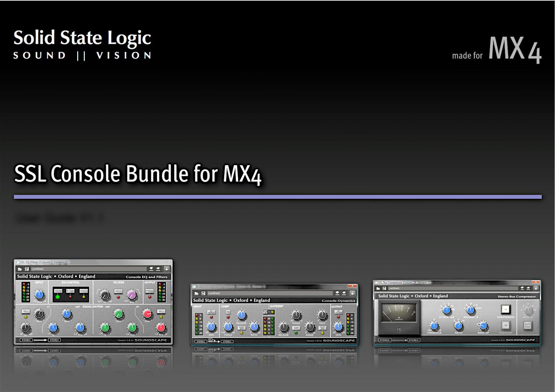This screenshot has height=392, width=555.
Task: Close the SSL Bus Compressor window
Action: [x=536, y=282]
